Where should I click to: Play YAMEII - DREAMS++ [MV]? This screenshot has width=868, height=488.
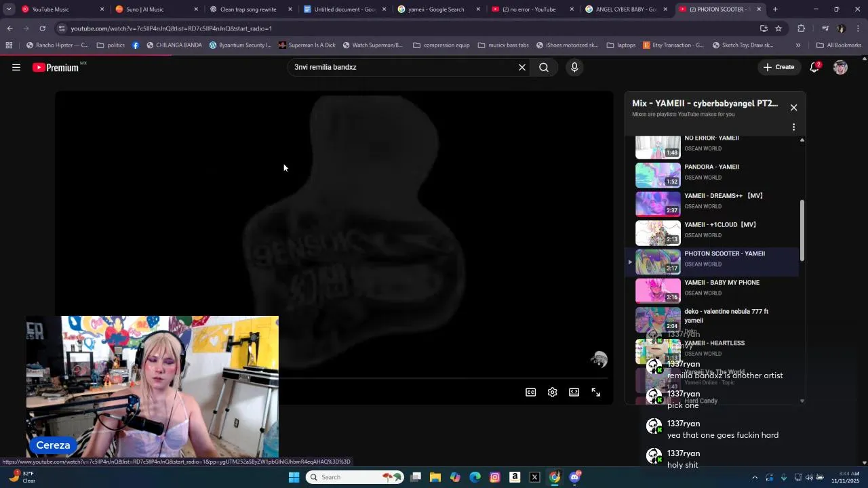723,196
